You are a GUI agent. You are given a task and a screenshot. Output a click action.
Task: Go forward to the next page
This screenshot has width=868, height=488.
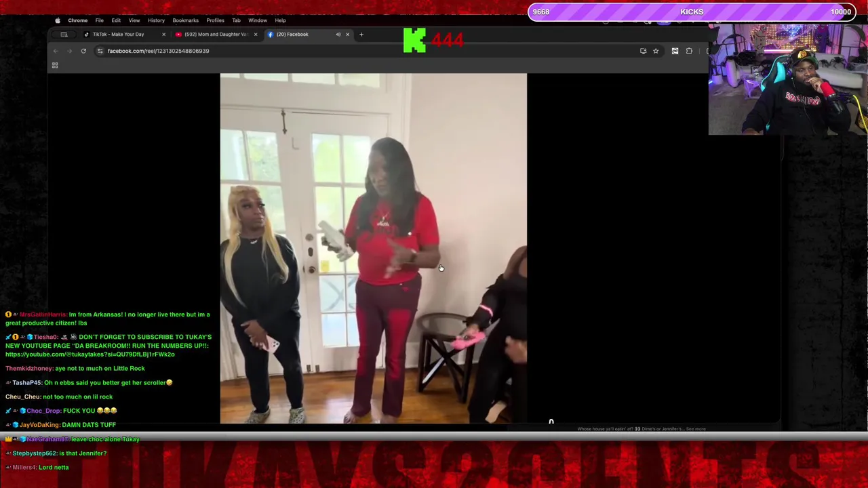pos(69,51)
